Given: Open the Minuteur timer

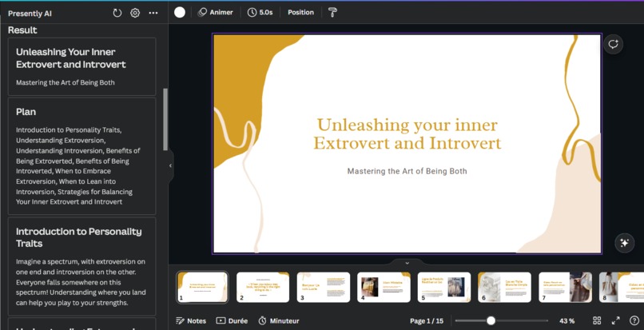Looking at the screenshot, I should (x=279, y=321).
